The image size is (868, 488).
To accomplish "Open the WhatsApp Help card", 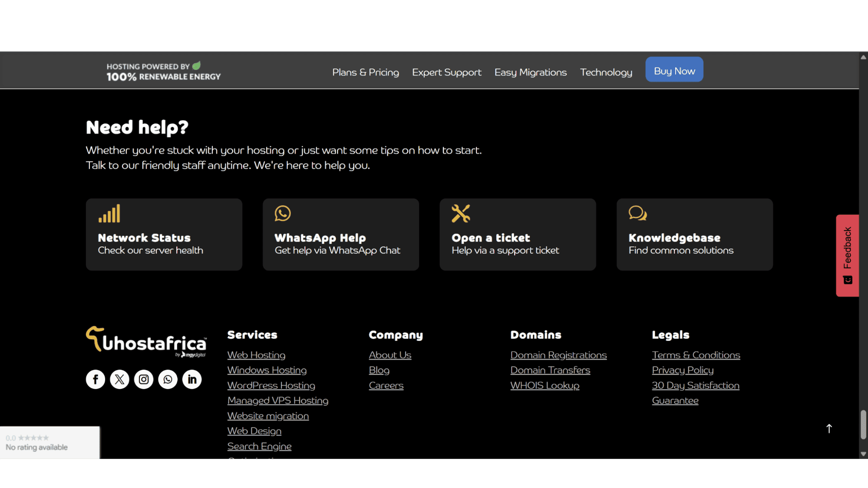I will tap(341, 235).
